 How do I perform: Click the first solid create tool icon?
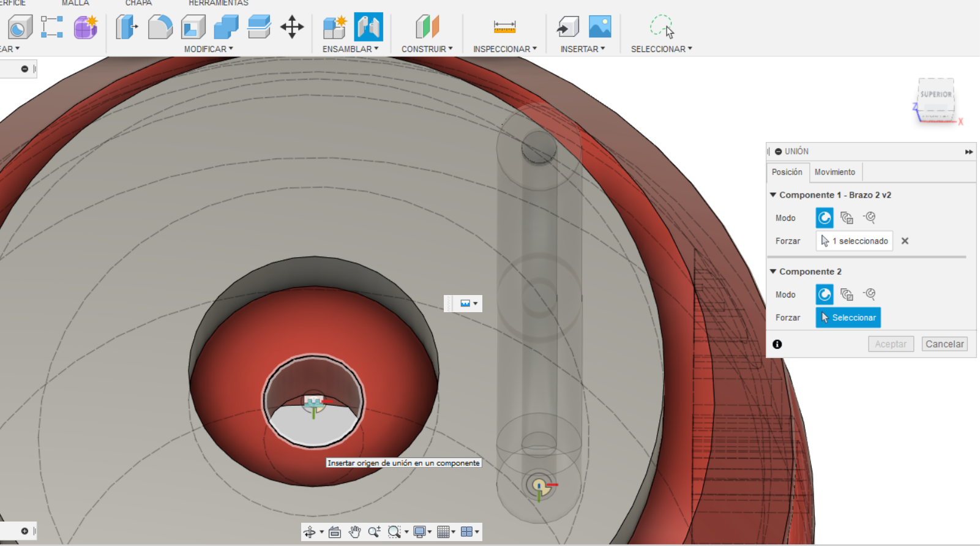[x=20, y=27]
